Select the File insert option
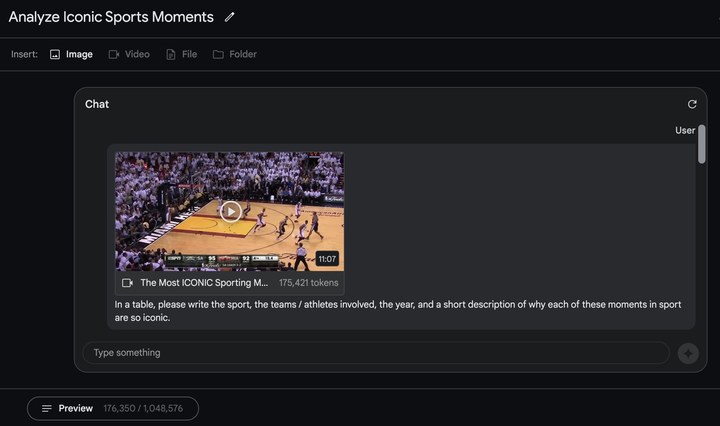The image size is (720, 426). (x=181, y=54)
